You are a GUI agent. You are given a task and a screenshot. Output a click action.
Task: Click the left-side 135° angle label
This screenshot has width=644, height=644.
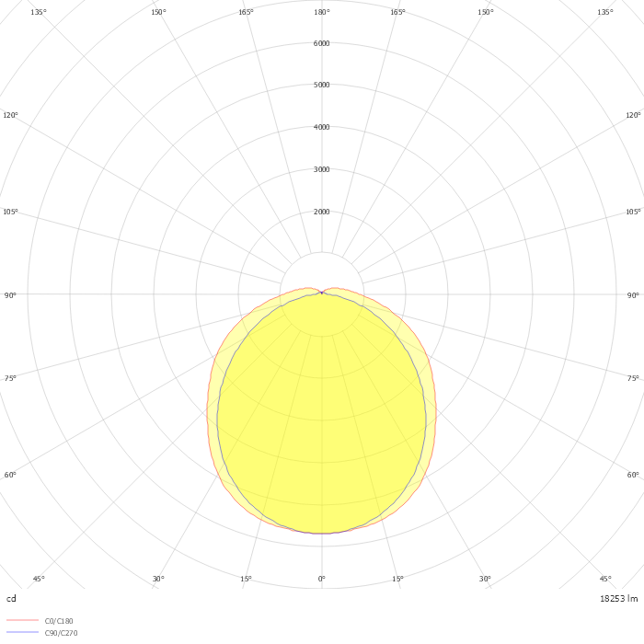pos(39,12)
